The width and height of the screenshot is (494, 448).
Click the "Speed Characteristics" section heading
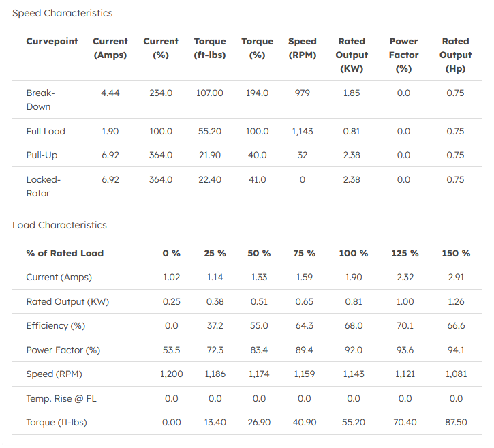click(63, 13)
